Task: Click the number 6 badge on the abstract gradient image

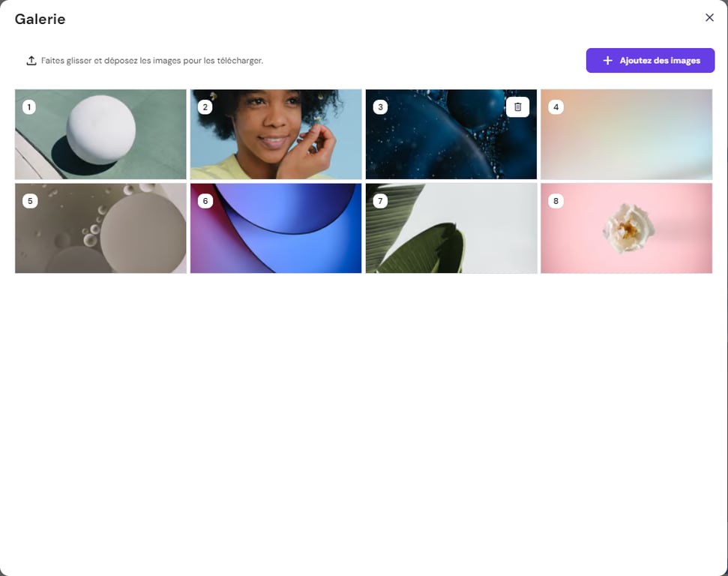Action: tap(205, 200)
